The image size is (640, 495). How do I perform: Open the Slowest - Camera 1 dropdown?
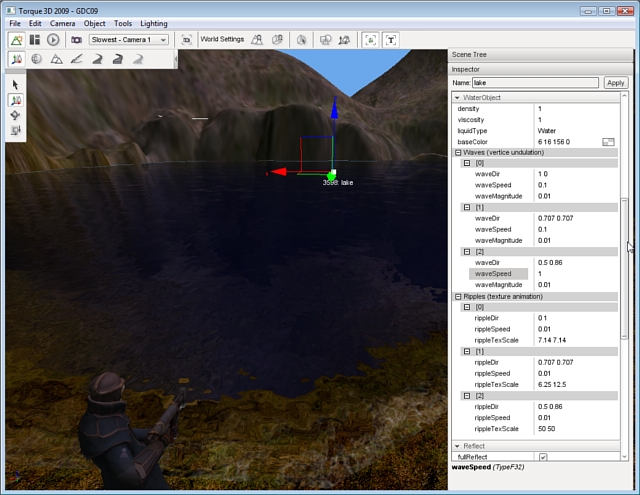[129, 40]
